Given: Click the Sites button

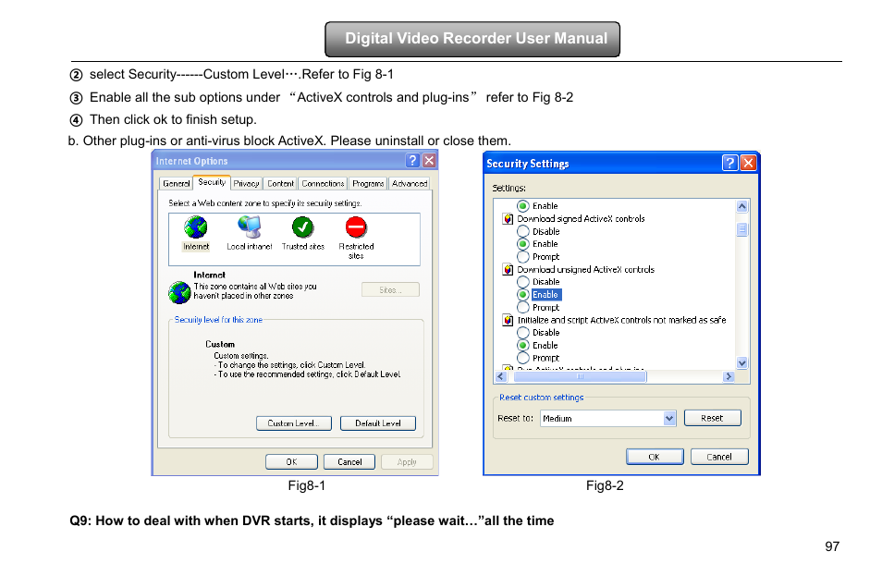Looking at the screenshot, I should [x=390, y=289].
